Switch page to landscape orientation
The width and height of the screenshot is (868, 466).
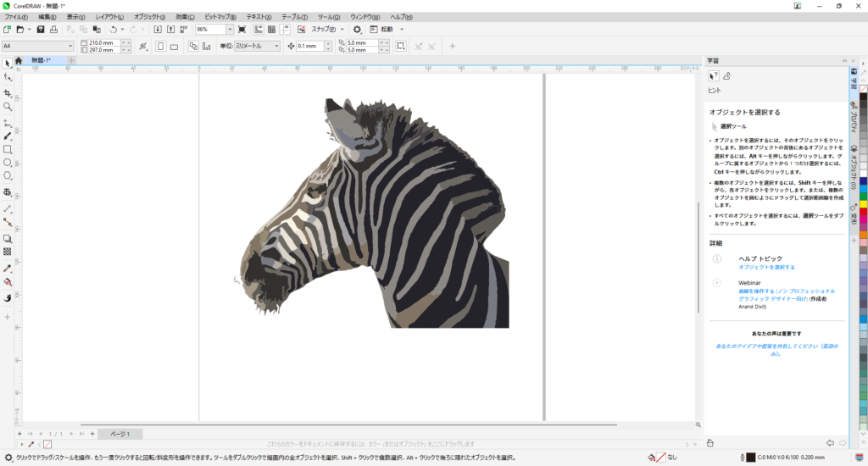tap(173, 46)
